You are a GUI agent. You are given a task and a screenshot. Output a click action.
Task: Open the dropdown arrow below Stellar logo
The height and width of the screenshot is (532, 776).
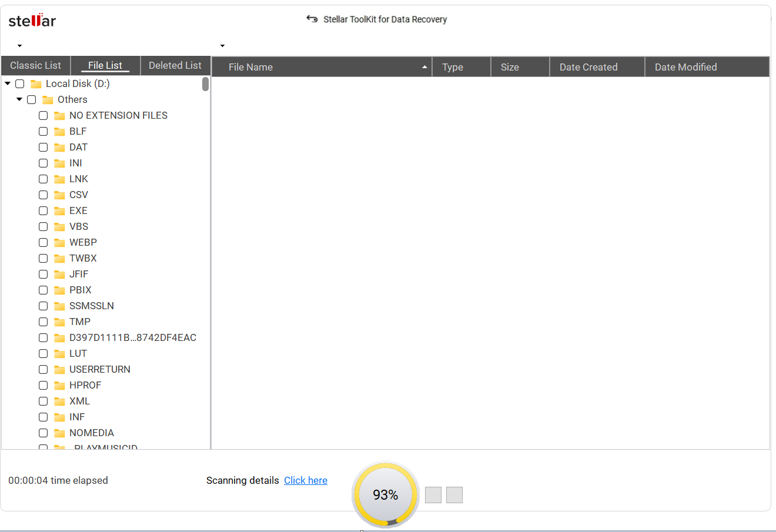pyautogui.click(x=19, y=46)
